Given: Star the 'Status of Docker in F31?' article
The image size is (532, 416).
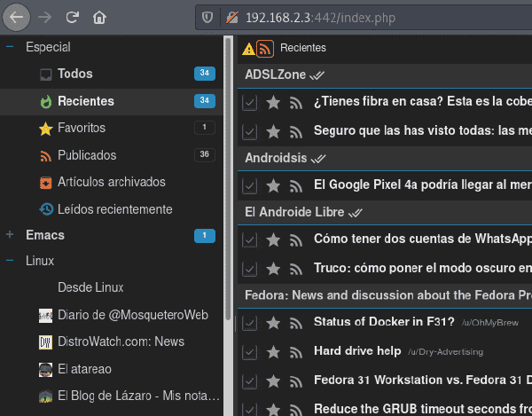Looking at the screenshot, I should [273, 322].
